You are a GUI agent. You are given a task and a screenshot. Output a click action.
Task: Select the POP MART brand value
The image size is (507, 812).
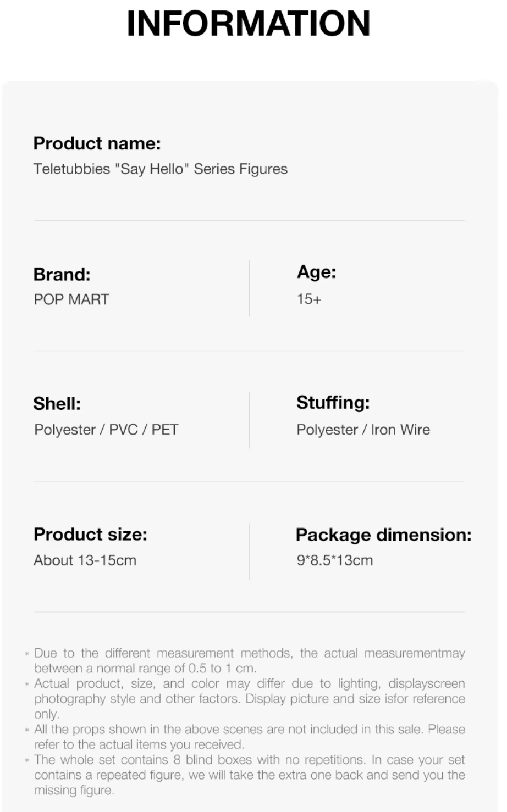[x=71, y=299]
